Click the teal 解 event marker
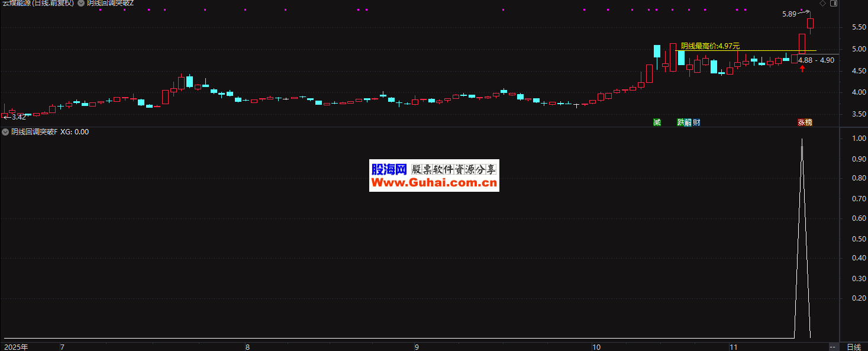The image size is (868, 351). click(688, 123)
